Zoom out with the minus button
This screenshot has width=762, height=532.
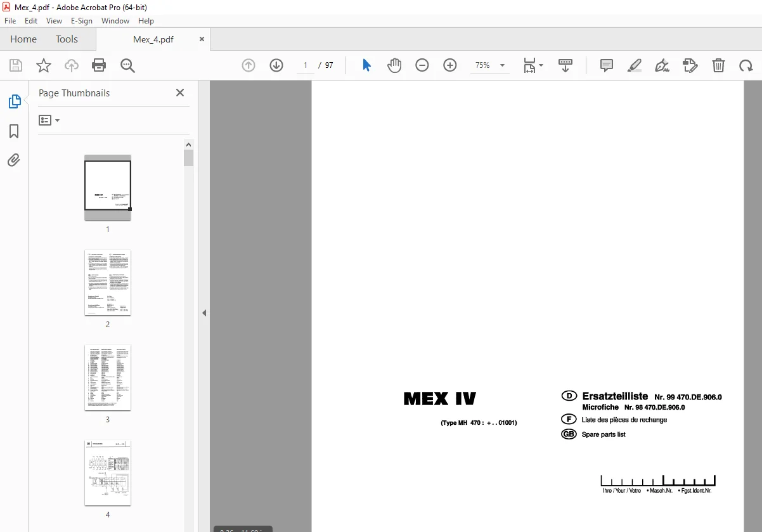[422, 65]
